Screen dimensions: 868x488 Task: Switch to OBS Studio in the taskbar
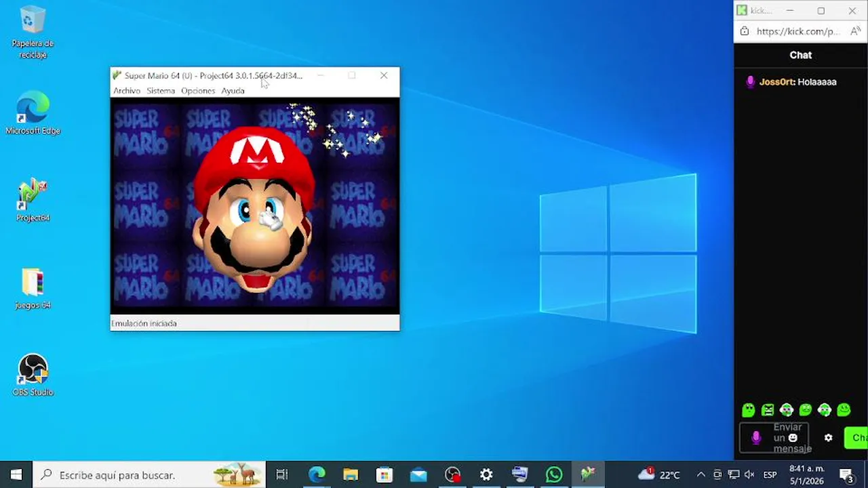[x=452, y=474]
